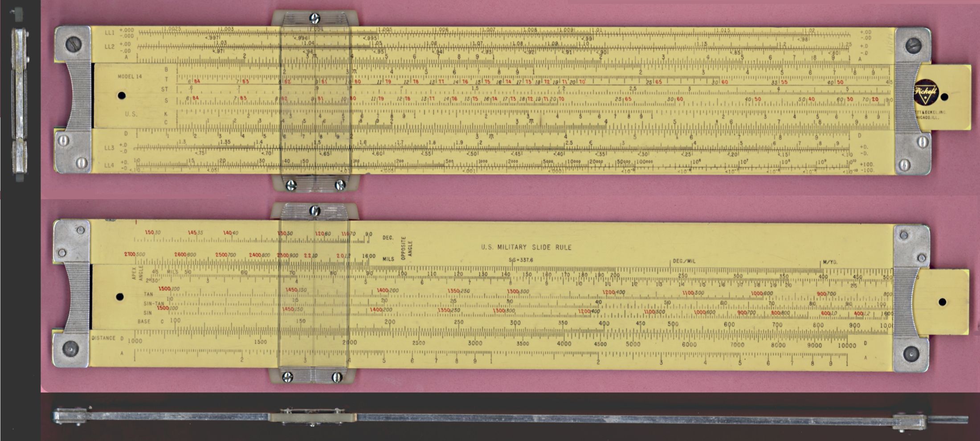Click the large screw on lower rule's bottom-right bracket
This screenshot has height=441, width=980.
pyautogui.click(x=911, y=354)
